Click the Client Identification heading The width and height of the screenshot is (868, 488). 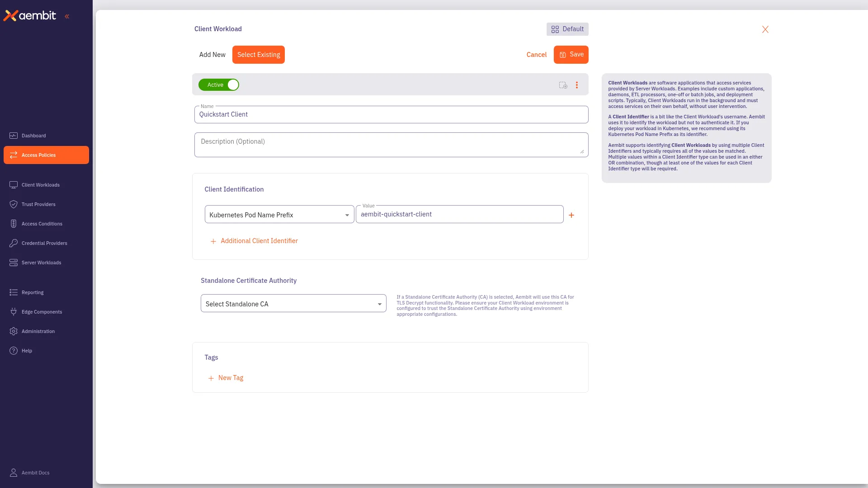point(234,189)
